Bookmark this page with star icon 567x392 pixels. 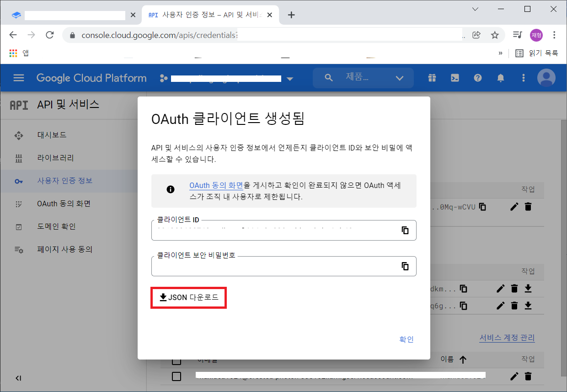point(494,35)
